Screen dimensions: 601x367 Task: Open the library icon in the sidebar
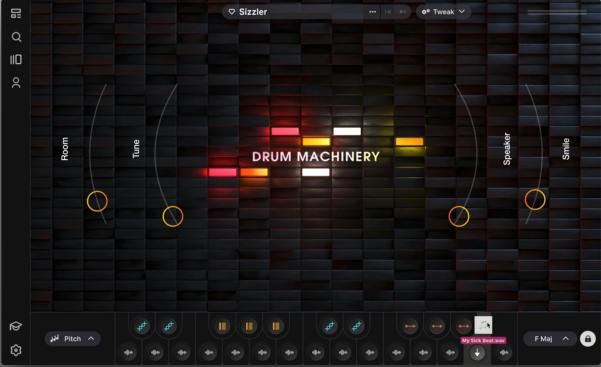[16, 59]
